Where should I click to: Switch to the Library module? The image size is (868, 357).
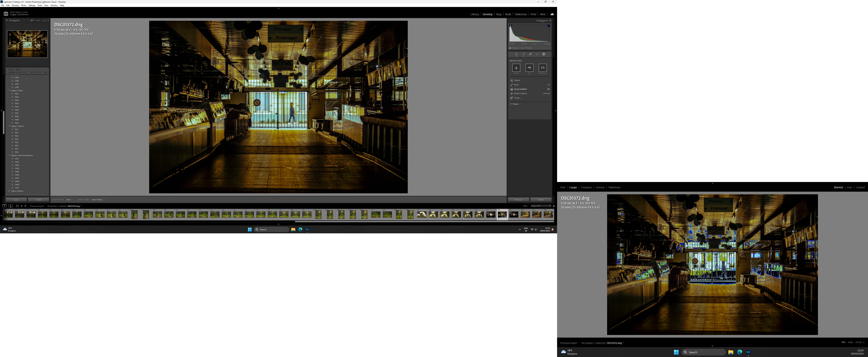pyautogui.click(x=474, y=14)
